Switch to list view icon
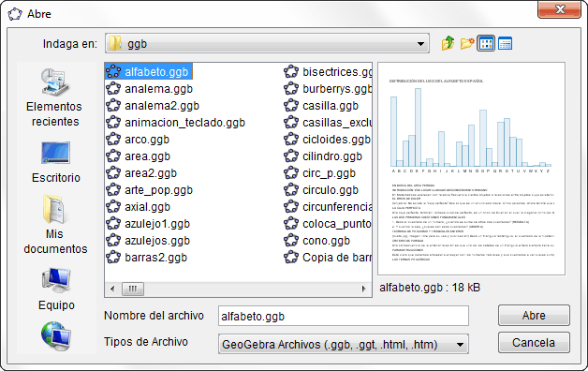Viewport: 588px width, 371px height. tap(486, 43)
